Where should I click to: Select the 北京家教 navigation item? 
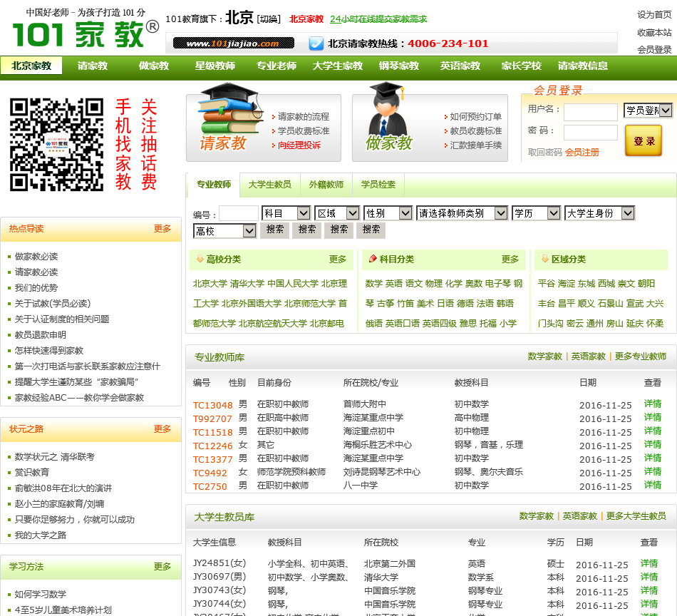(x=31, y=66)
